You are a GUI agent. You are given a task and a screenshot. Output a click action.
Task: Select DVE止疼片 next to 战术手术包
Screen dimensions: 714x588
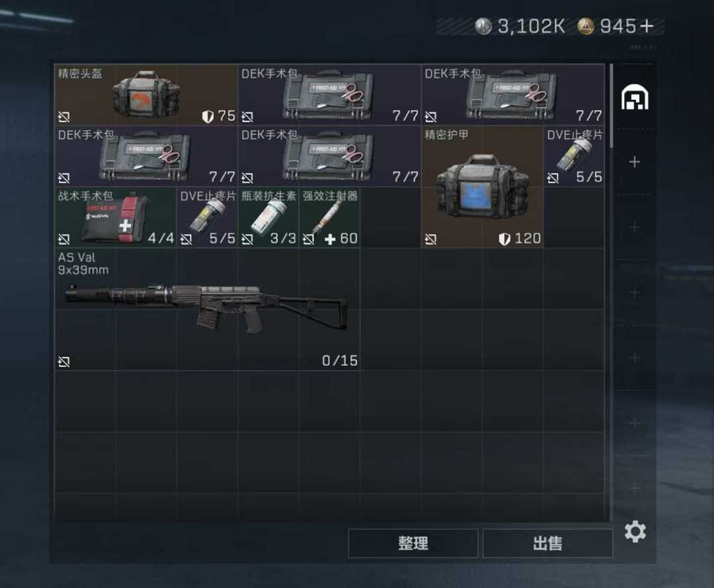(207, 217)
